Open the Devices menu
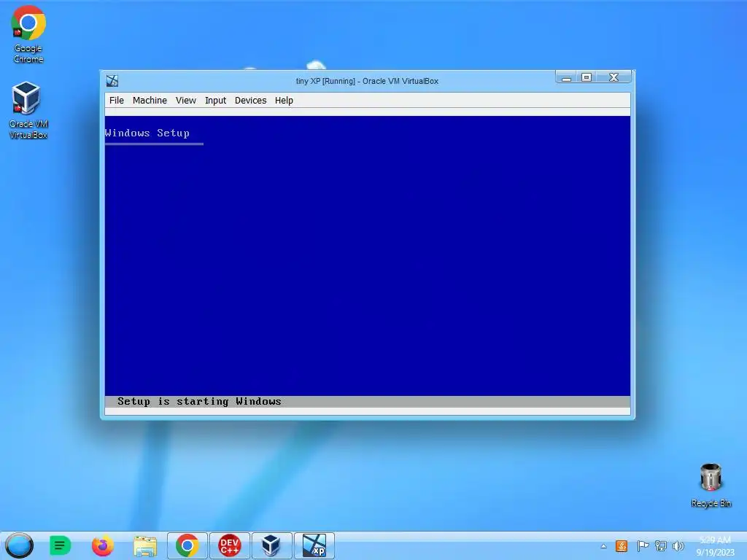747x560 pixels. tap(251, 101)
